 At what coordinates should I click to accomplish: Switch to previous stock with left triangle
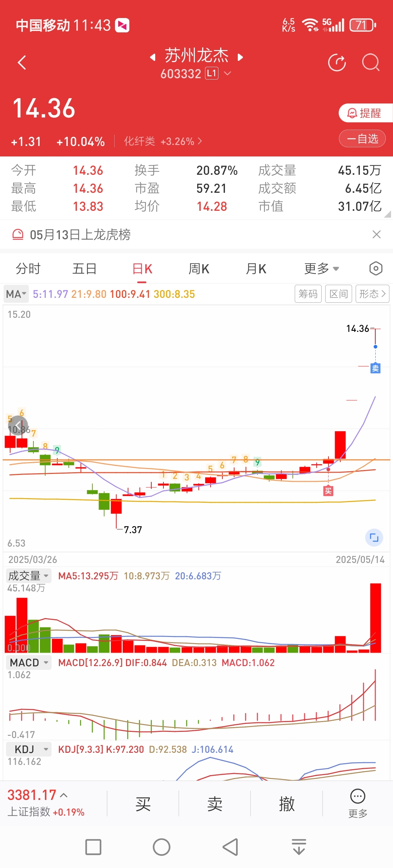tap(153, 57)
